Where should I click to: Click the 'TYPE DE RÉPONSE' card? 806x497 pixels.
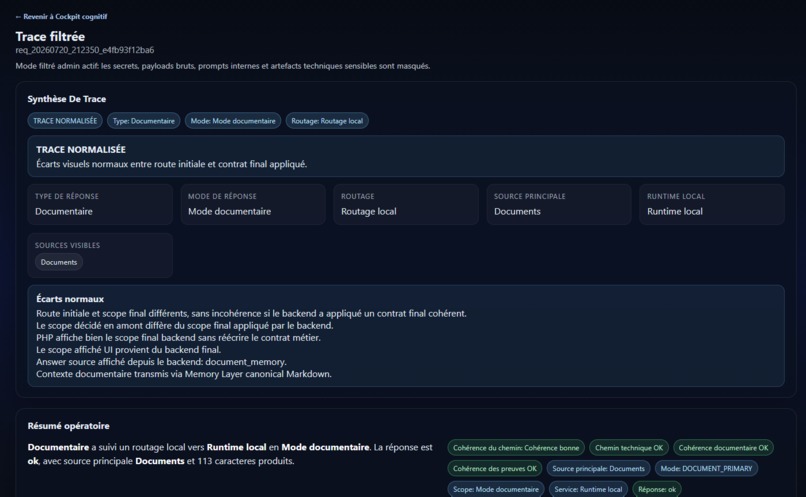click(100, 204)
